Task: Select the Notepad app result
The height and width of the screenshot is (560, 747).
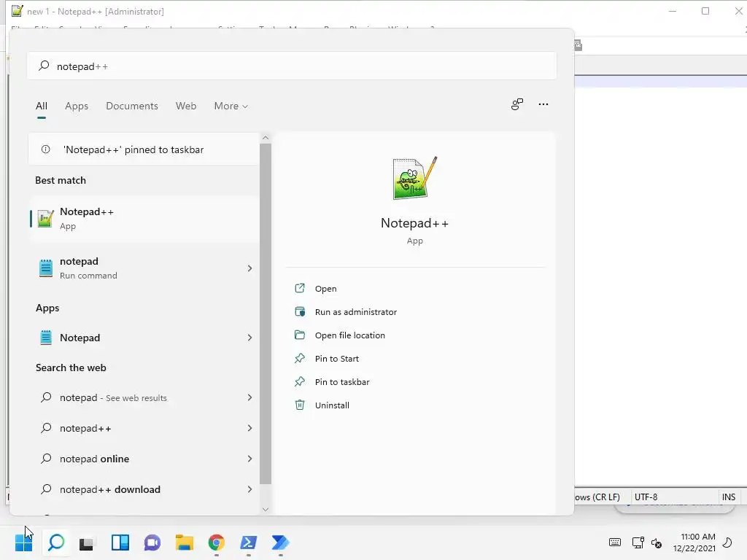Action: tap(144, 338)
